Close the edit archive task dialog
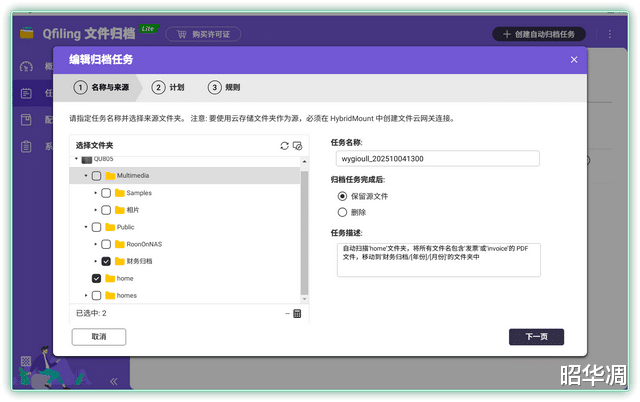640x402 pixels. coord(574,60)
